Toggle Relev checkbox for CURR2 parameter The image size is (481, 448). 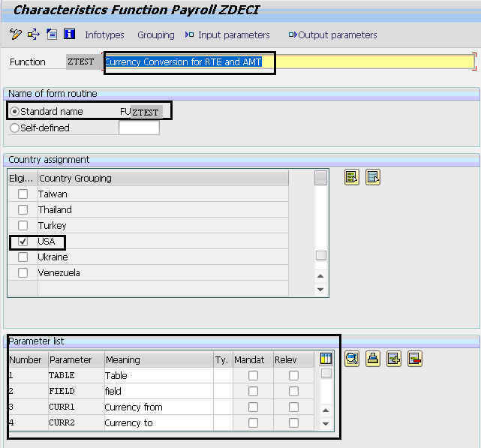click(293, 422)
